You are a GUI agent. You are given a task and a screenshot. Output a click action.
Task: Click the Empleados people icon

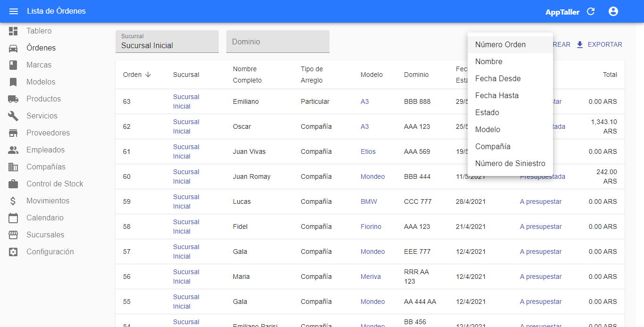(x=13, y=150)
